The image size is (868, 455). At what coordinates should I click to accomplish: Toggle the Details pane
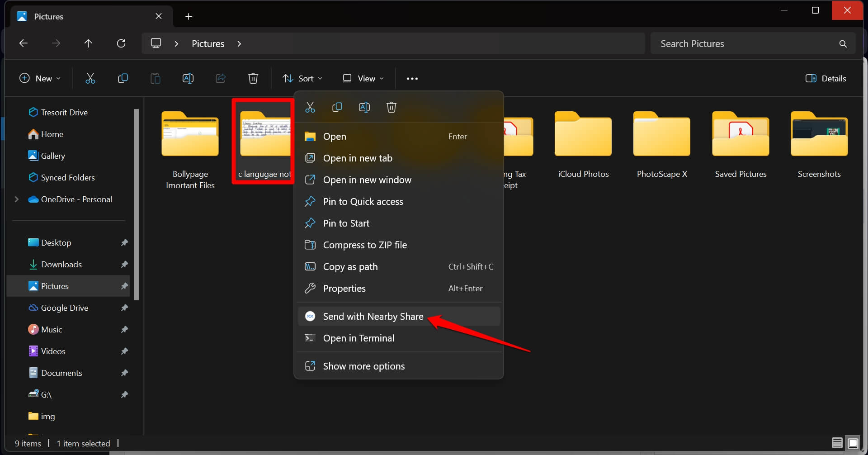click(x=826, y=79)
